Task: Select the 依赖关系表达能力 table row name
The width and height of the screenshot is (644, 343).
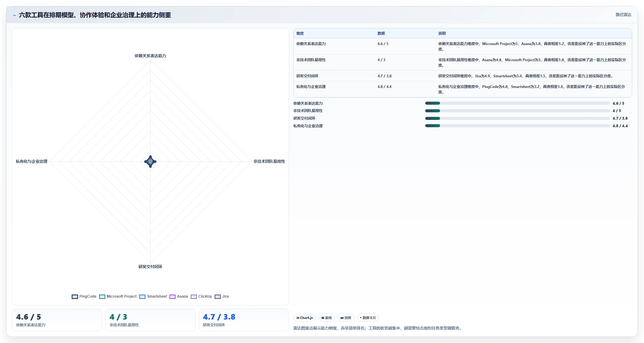Action: [311, 44]
